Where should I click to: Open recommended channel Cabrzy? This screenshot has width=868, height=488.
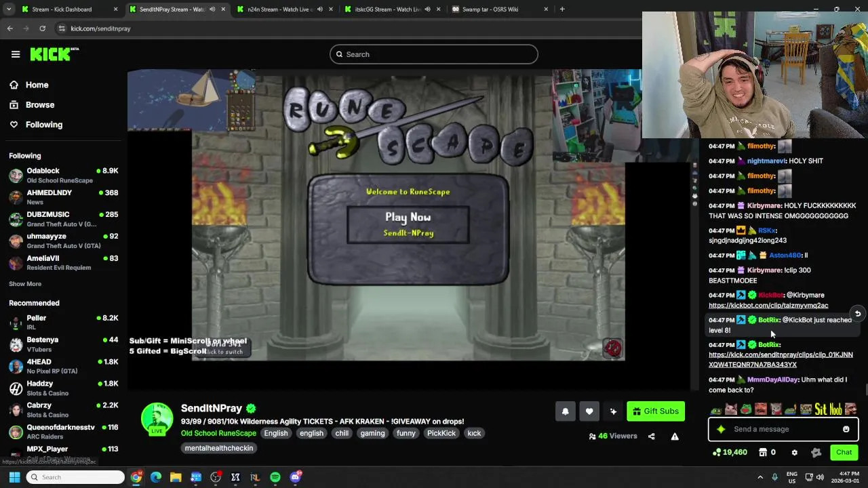pos(63,409)
